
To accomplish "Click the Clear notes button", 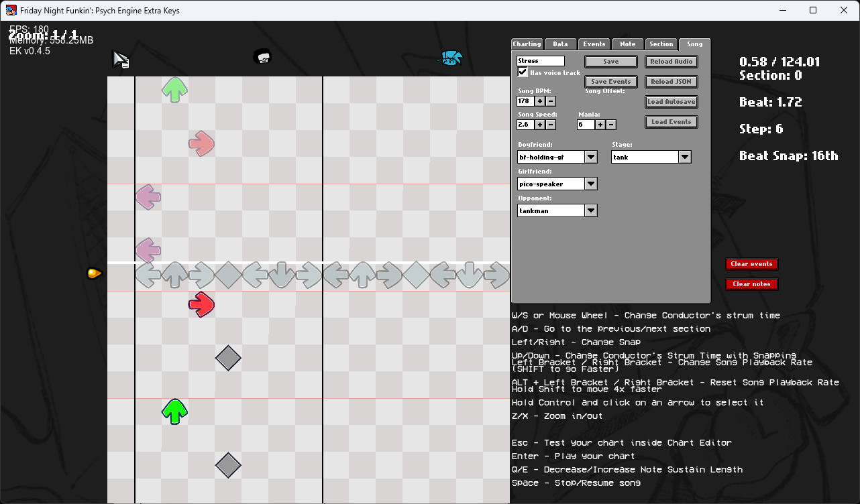I will pos(751,283).
